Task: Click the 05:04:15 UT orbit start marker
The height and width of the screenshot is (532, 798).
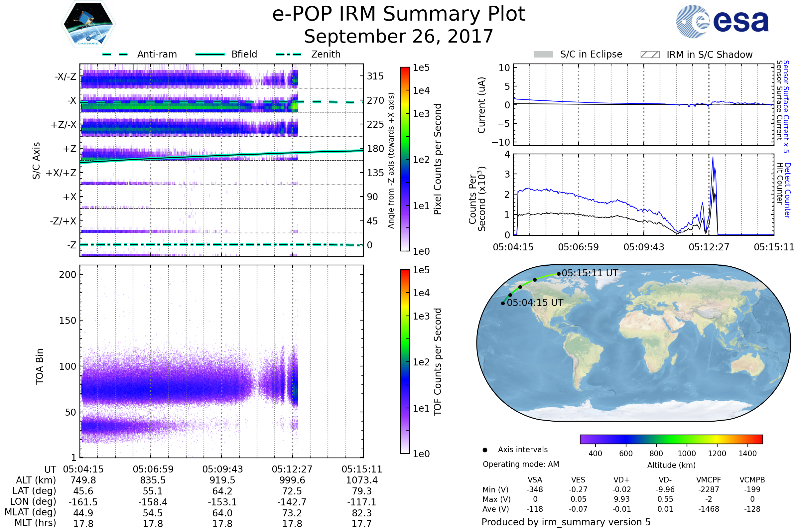Action: 503,303
